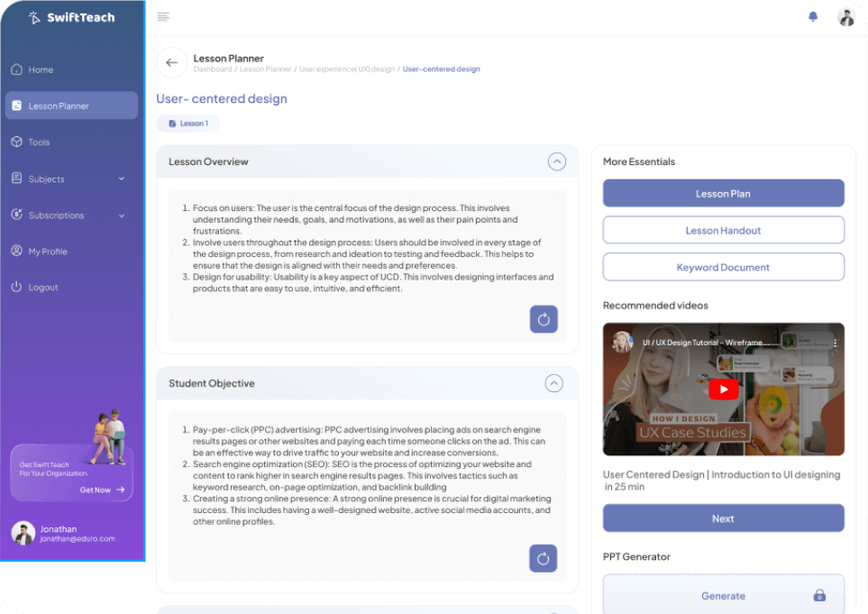Regenerate the Student Objective content

(x=543, y=558)
